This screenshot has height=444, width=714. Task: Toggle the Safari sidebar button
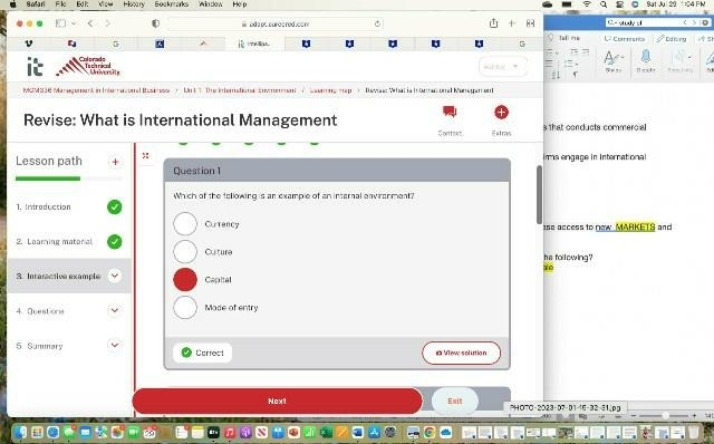click(x=61, y=23)
